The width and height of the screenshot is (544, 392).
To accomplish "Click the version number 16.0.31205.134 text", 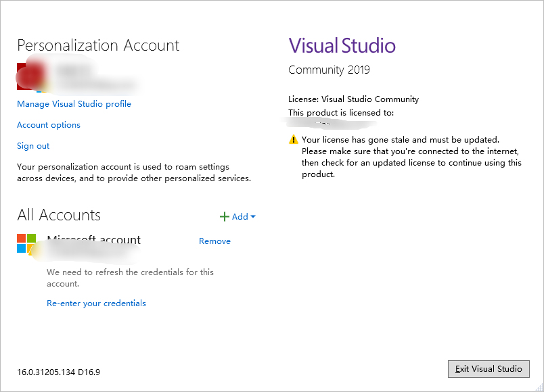I will [x=59, y=372].
